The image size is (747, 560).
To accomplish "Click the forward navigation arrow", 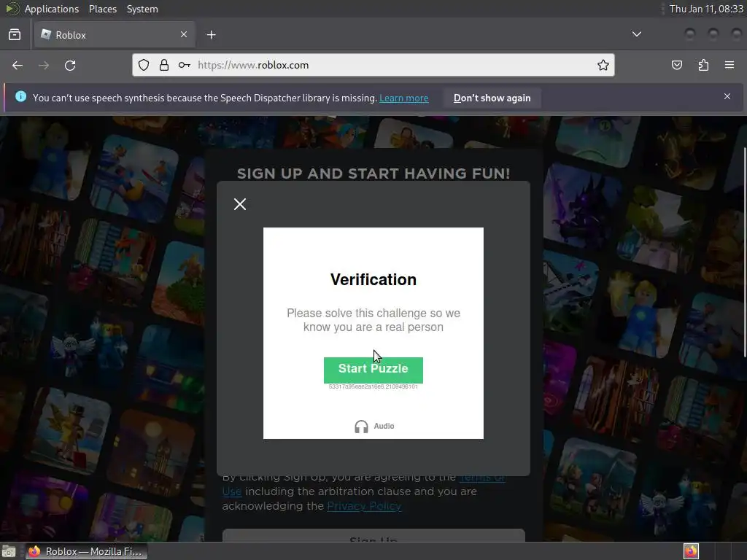I will pyautogui.click(x=44, y=65).
